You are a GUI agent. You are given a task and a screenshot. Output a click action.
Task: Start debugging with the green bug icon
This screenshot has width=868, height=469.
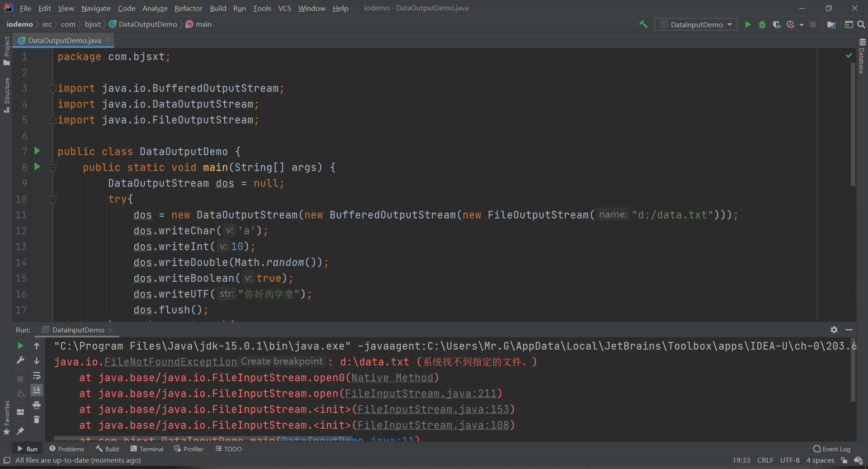point(762,24)
